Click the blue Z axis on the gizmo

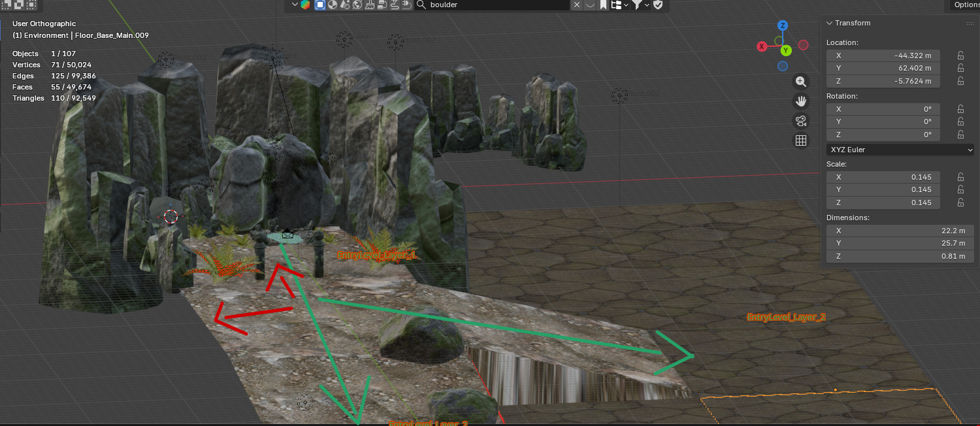pos(783,25)
